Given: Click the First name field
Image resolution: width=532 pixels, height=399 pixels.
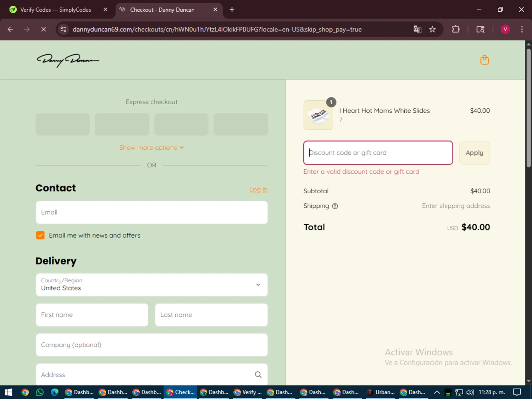Looking at the screenshot, I should (x=92, y=315).
